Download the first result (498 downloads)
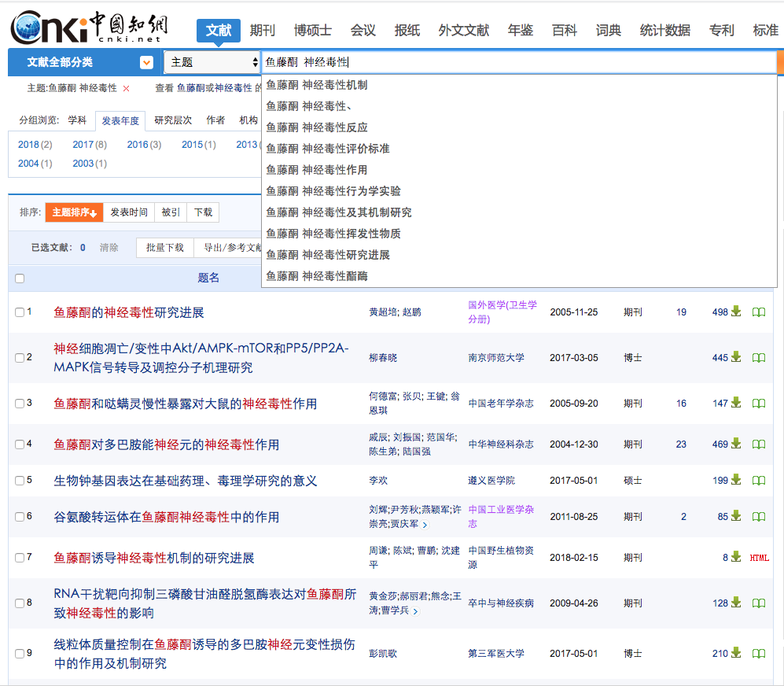The image size is (784, 686). tap(735, 312)
